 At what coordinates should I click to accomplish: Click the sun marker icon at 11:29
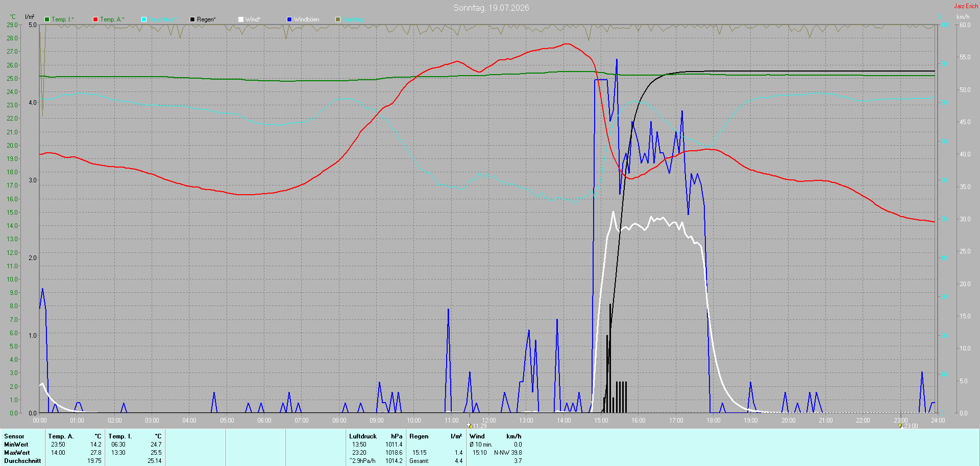[x=469, y=425]
